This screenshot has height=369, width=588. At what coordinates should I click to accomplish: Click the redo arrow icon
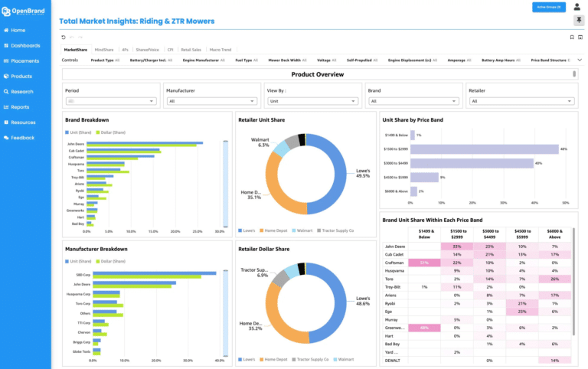click(x=80, y=37)
